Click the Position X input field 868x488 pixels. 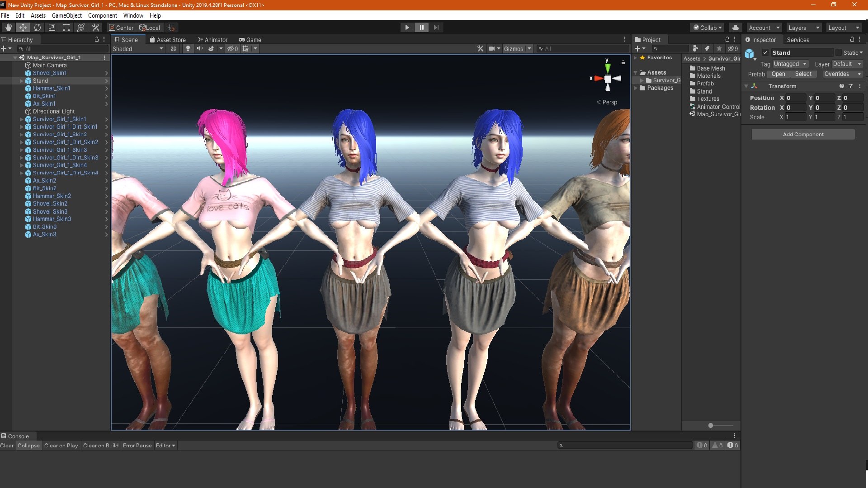click(796, 98)
